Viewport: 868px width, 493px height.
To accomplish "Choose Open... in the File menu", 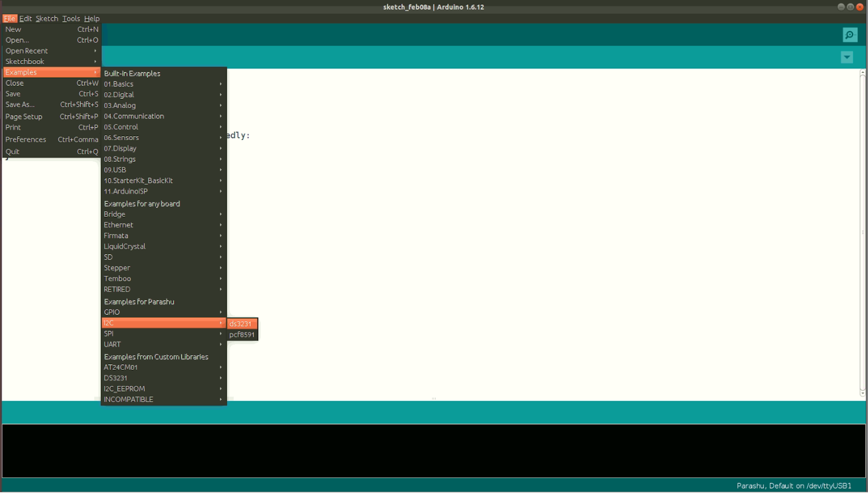I will click(52, 40).
